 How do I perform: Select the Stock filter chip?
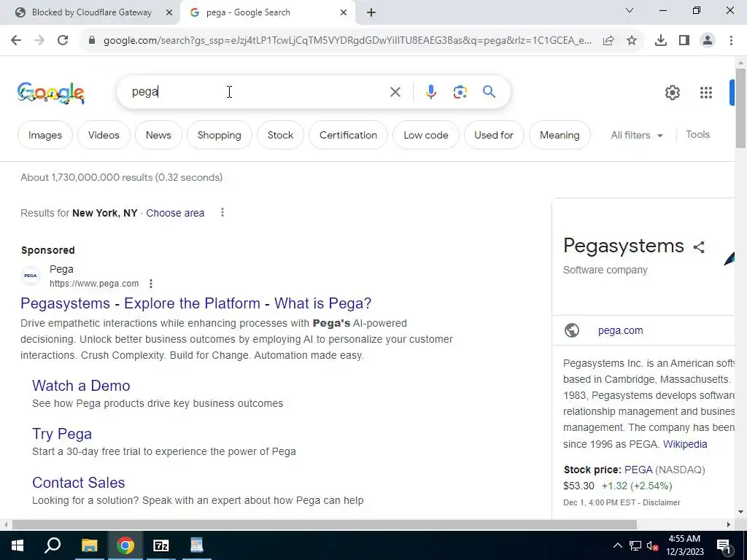click(x=280, y=135)
